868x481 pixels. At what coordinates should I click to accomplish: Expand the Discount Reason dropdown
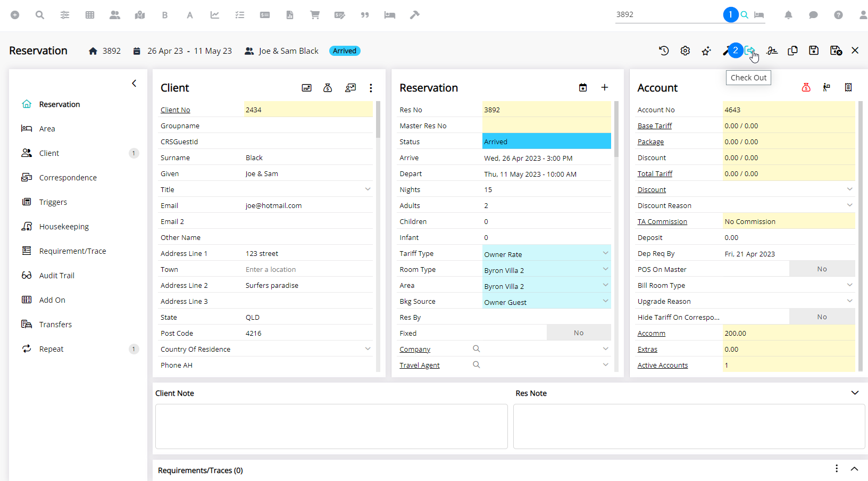[849, 205]
